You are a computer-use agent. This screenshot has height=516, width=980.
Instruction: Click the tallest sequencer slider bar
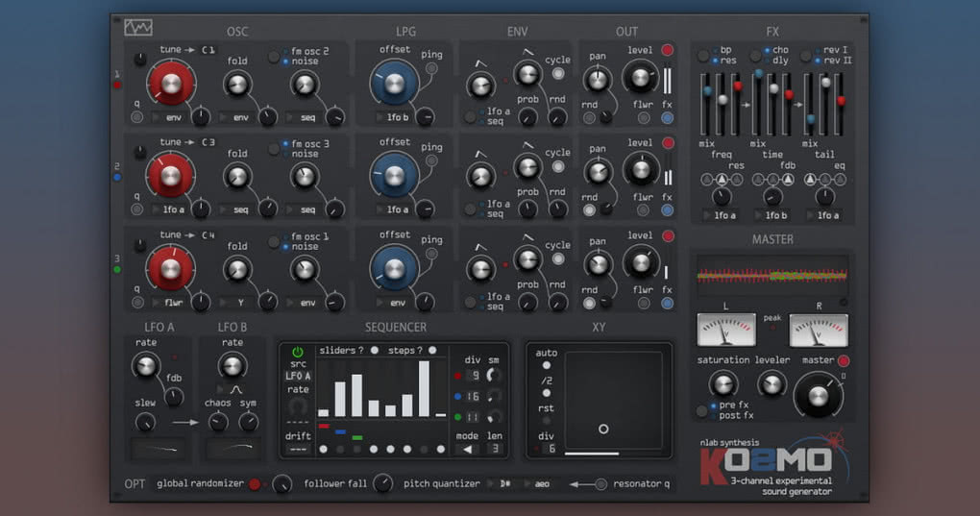(x=424, y=388)
